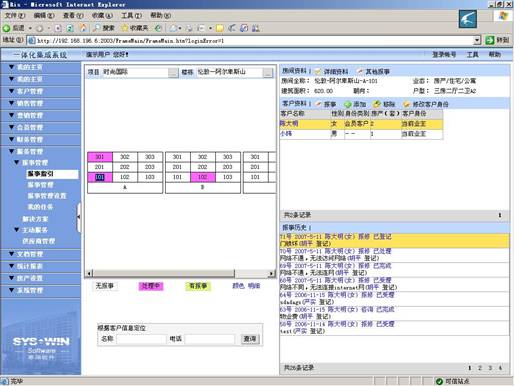This screenshot has width=514, height=386.
Task: Open customer link 陈大明 in table
Action: [289, 124]
